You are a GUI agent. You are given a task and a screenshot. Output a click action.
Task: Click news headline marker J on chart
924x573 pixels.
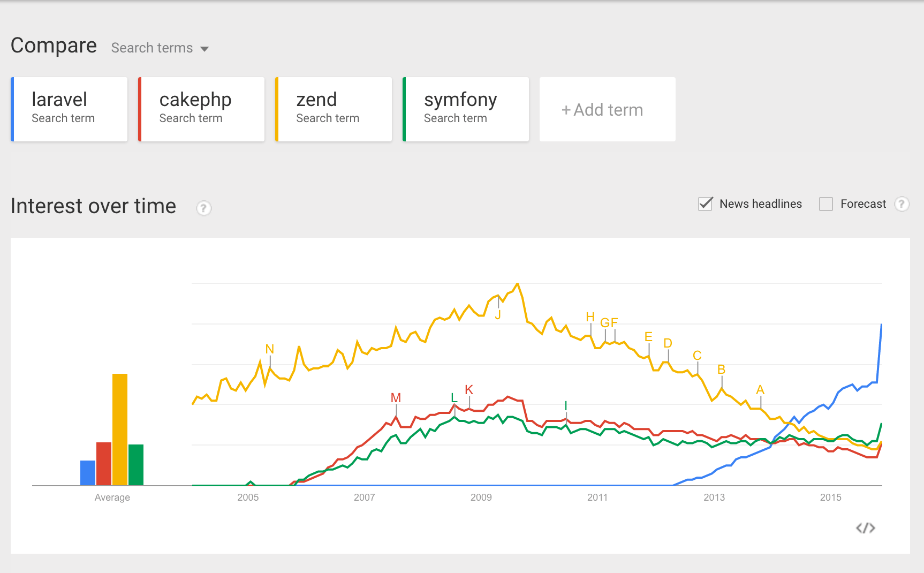point(498,315)
